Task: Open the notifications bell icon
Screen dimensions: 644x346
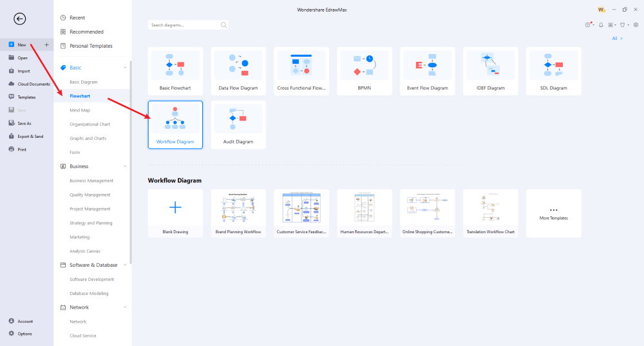Action: click(601, 25)
